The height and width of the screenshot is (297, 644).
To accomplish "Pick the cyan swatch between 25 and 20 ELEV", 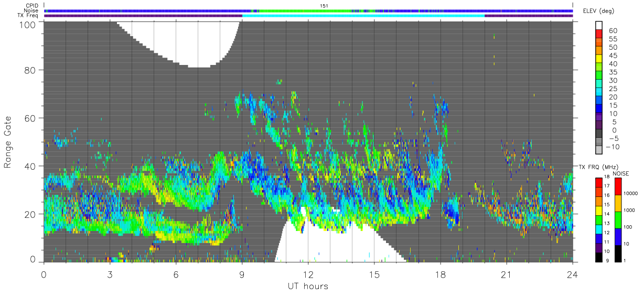I will coord(599,92).
